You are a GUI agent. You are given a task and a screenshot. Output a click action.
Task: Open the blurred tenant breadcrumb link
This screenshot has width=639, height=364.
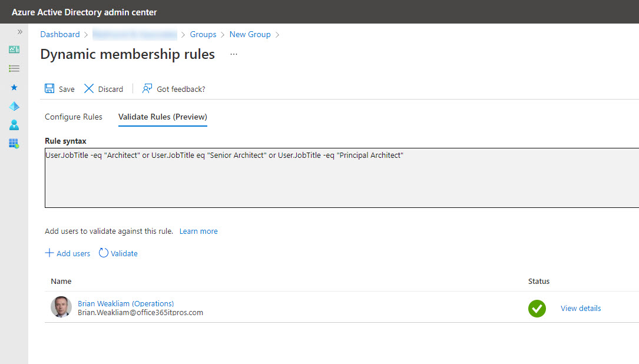coord(135,35)
